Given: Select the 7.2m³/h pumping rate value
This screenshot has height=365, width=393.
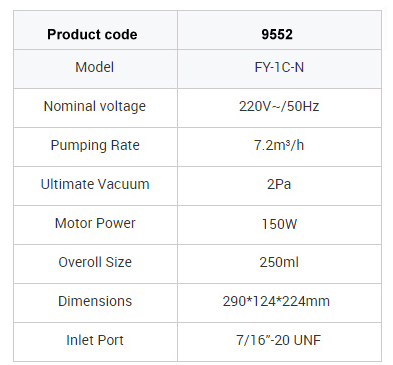Looking at the screenshot, I should click(x=279, y=146).
